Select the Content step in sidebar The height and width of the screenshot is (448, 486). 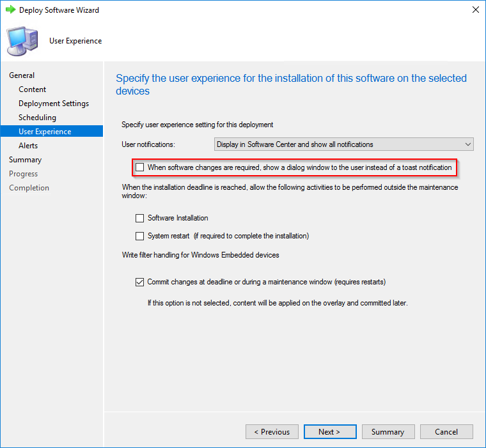[x=33, y=89]
